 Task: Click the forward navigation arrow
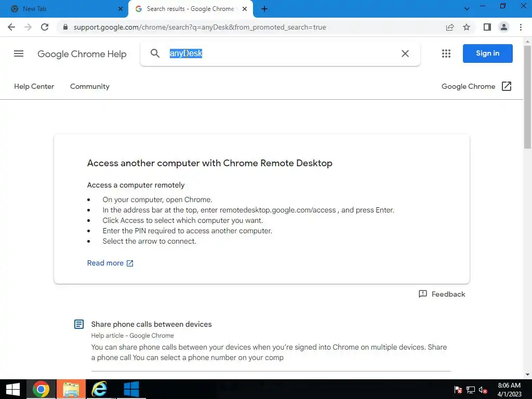[28, 27]
